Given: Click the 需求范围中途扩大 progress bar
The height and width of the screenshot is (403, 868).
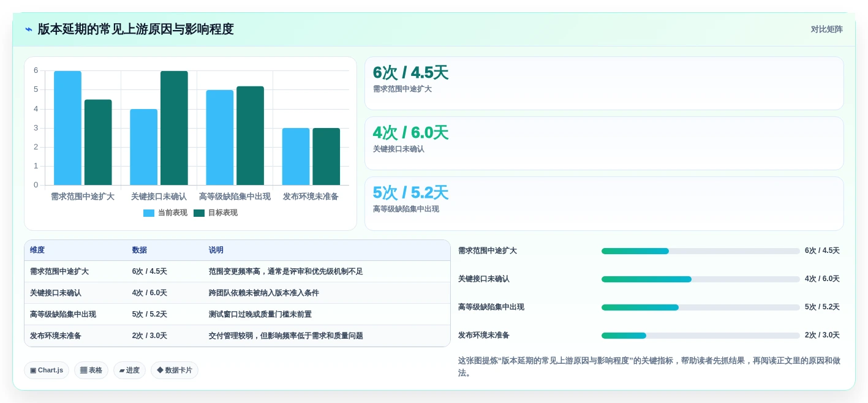Looking at the screenshot, I should click(700, 251).
